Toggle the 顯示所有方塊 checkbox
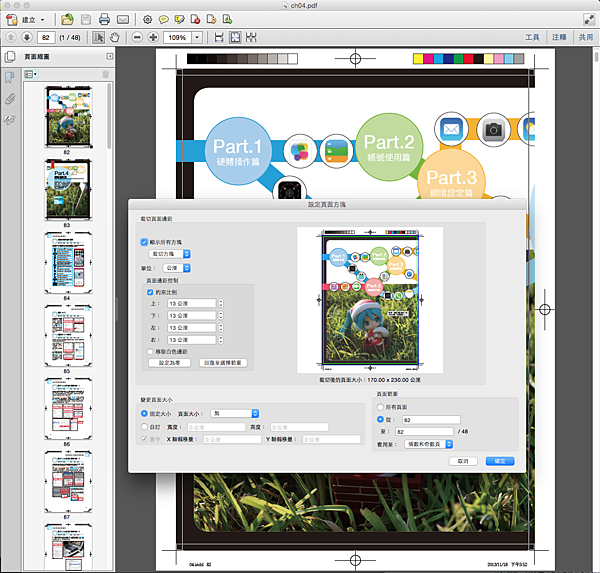 pos(144,242)
